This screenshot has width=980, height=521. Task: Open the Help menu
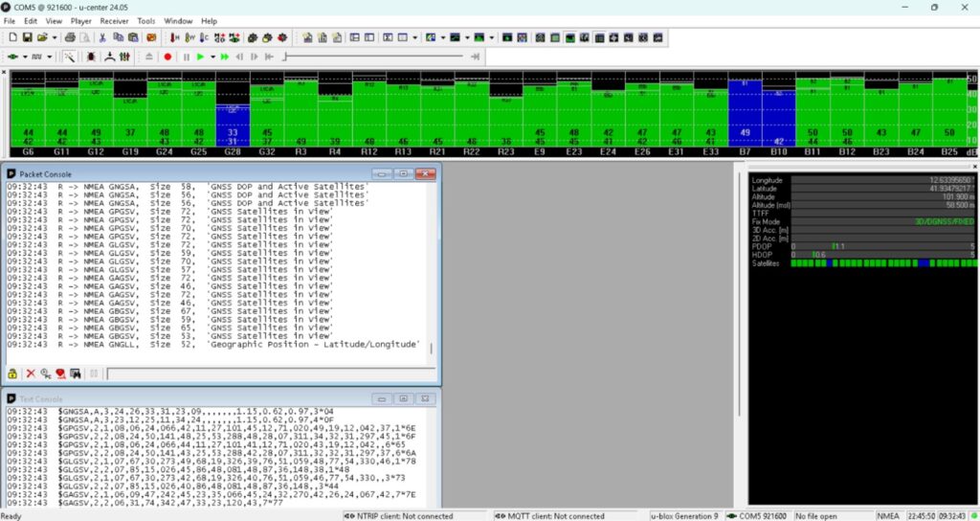click(x=210, y=21)
